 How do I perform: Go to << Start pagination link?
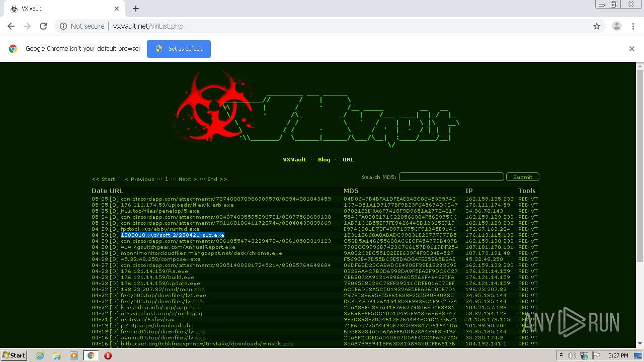(x=103, y=179)
